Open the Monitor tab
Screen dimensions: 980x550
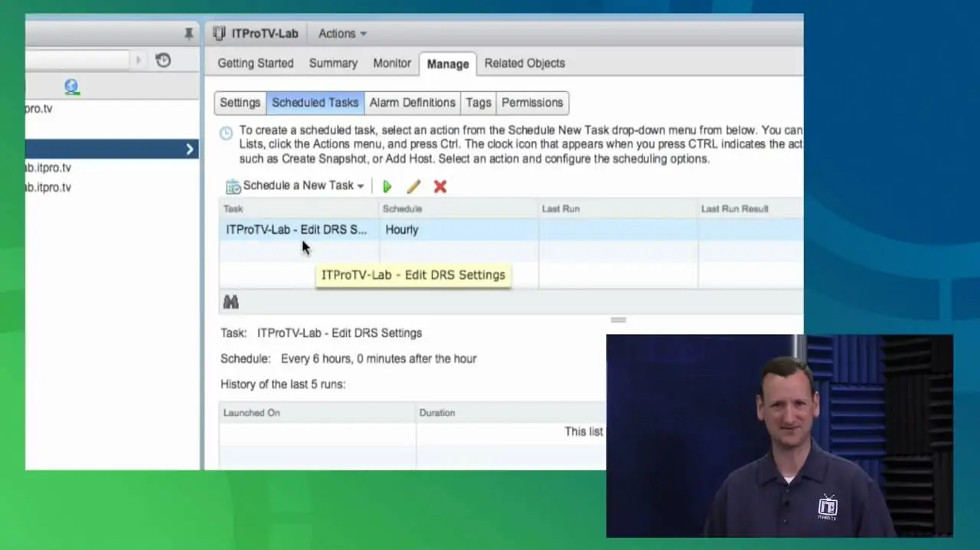click(x=392, y=64)
